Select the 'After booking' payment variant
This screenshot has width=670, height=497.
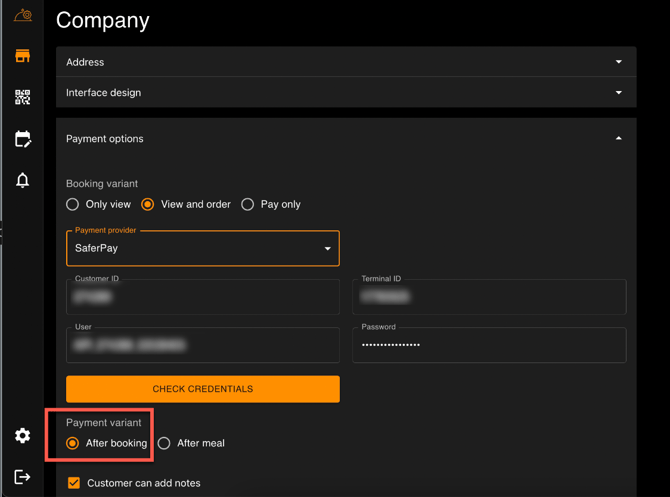tap(73, 443)
